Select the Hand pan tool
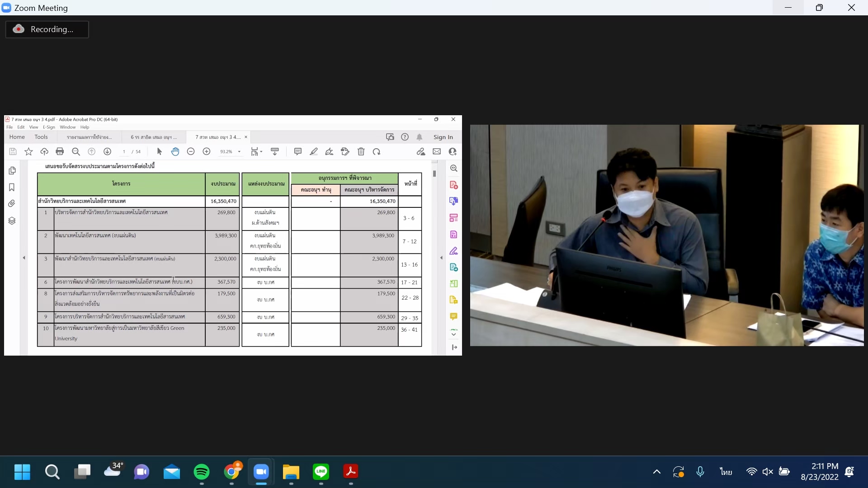 tap(175, 152)
